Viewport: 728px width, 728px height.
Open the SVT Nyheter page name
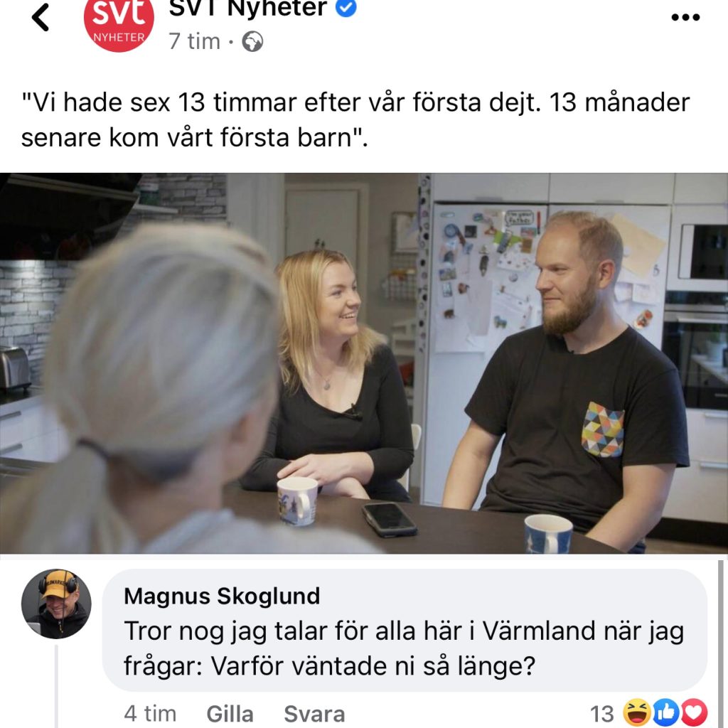click(x=248, y=8)
